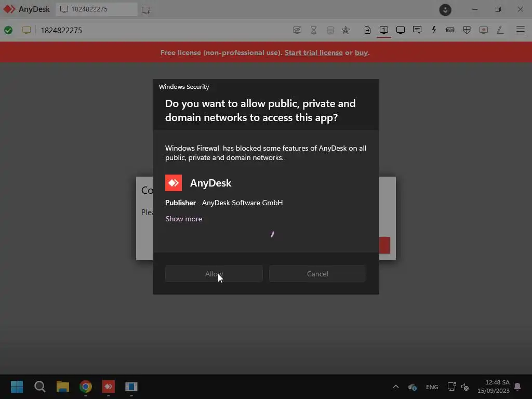Viewport: 532px width, 399px height.
Task: Open the whiteboard pen icon
Action: point(500,30)
